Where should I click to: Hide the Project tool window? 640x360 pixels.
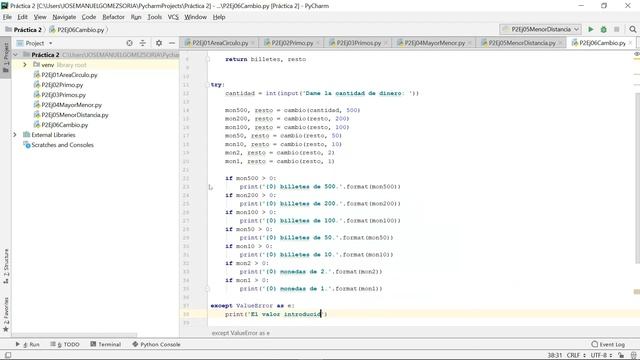click(172, 43)
